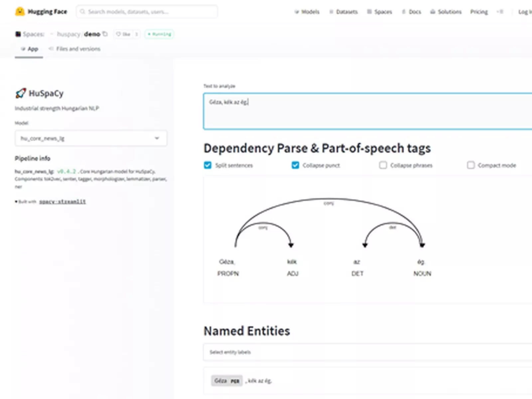Go to Pricing page
This screenshot has height=399, width=532.
(479, 12)
